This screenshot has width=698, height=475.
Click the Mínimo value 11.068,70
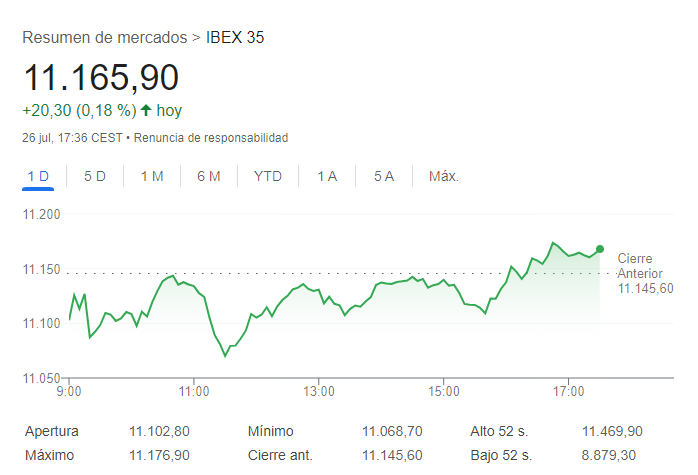(392, 431)
